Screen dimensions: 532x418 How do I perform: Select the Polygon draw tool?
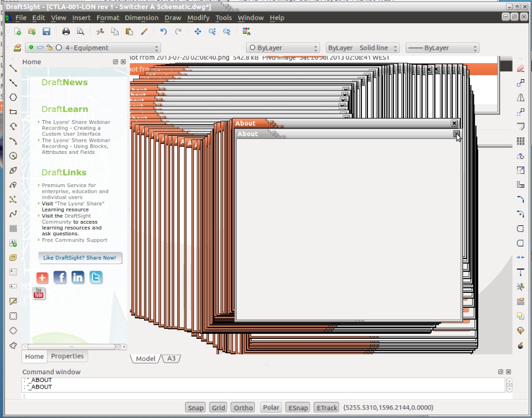pyautogui.click(x=13, y=97)
